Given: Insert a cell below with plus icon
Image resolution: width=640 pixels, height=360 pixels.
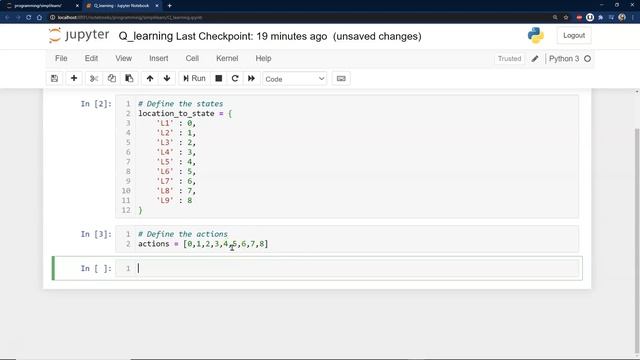Looking at the screenshot, I should tap(74, 78).
